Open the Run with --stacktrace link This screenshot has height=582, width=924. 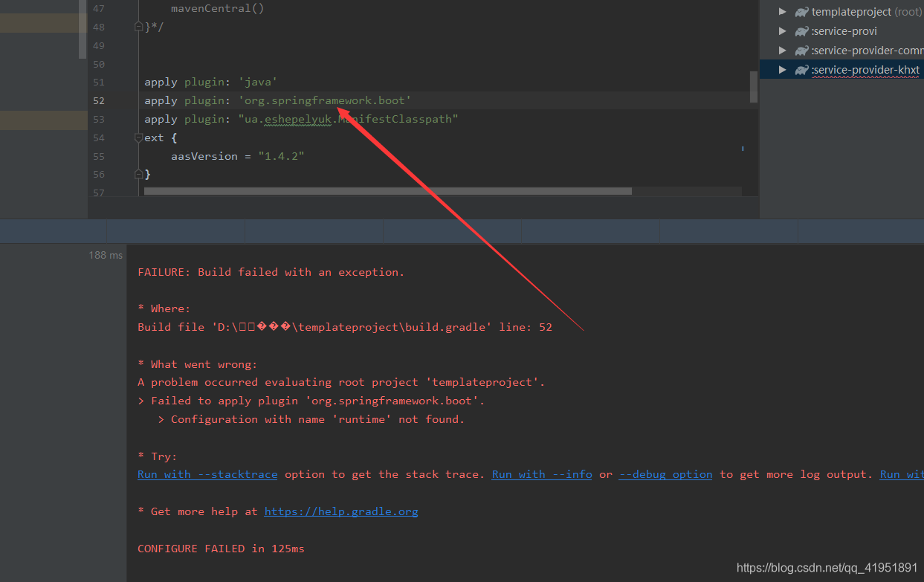coord(207,474)
